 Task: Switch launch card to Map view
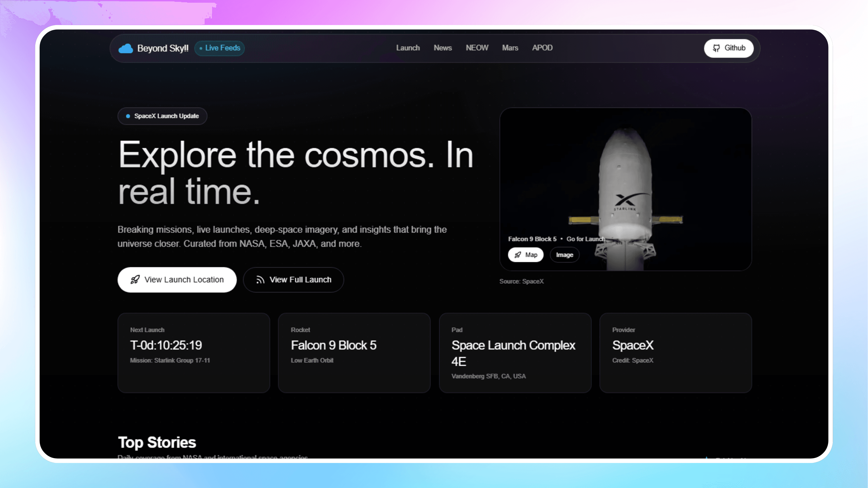click(x=526, y=255)
